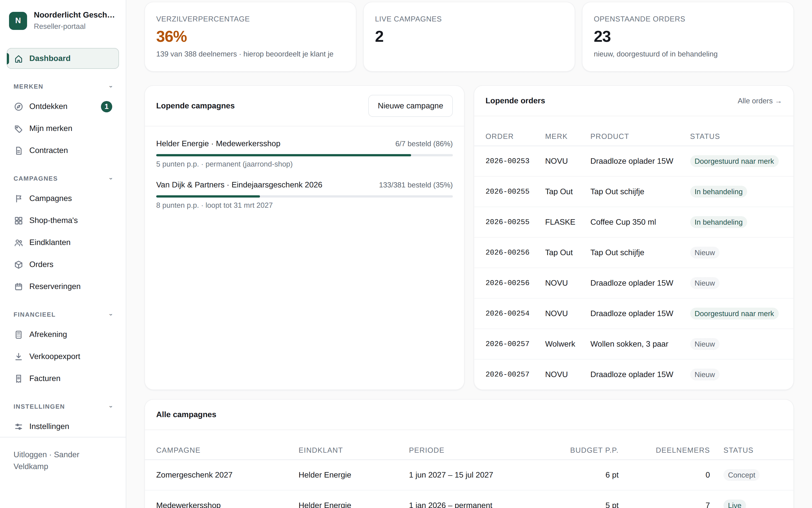
Task: Click the Openstaande orders card
Action: pyautogui.click(x=687, y=37)
